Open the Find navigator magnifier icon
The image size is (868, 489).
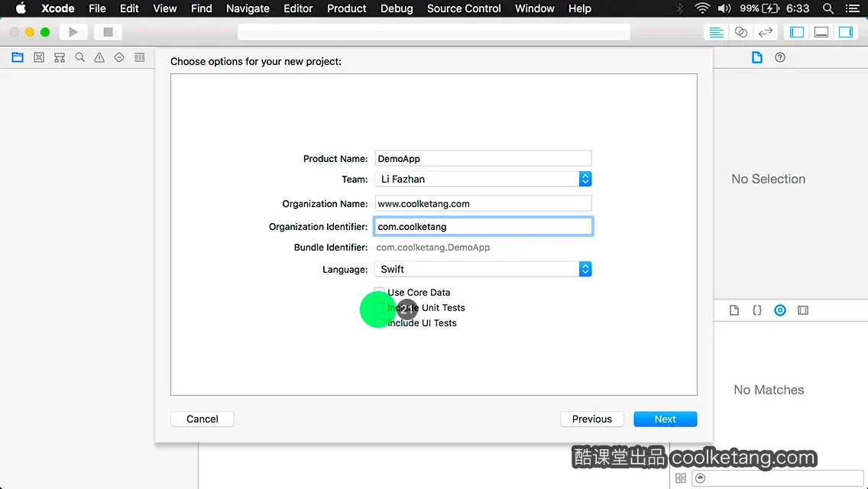79,57
